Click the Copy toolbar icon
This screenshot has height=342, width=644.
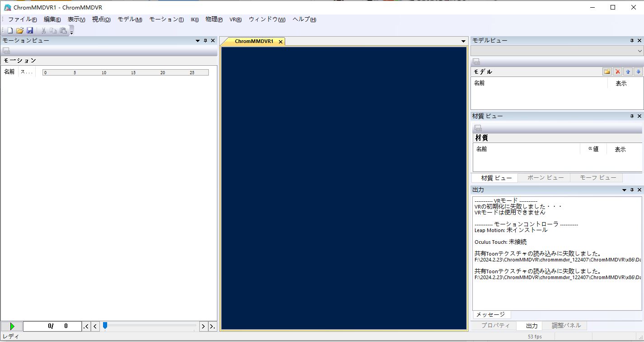pyautogui.click(x=53, y=30)
